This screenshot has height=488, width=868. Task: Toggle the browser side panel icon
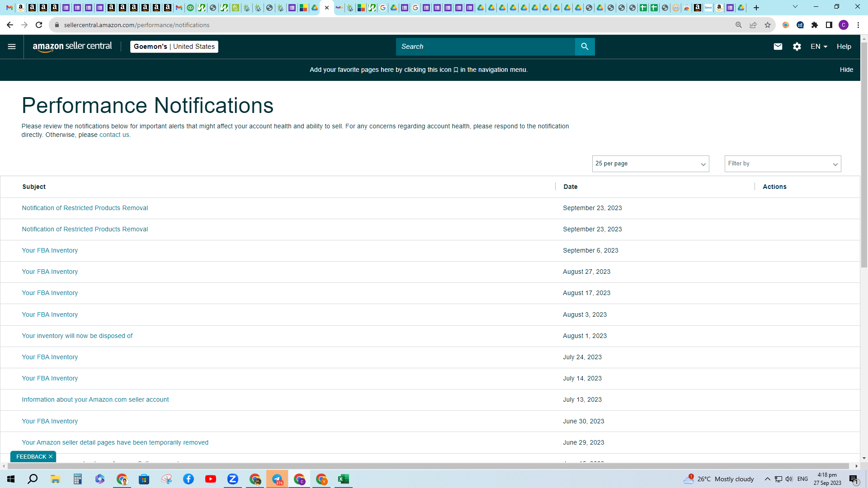(829, 25)
